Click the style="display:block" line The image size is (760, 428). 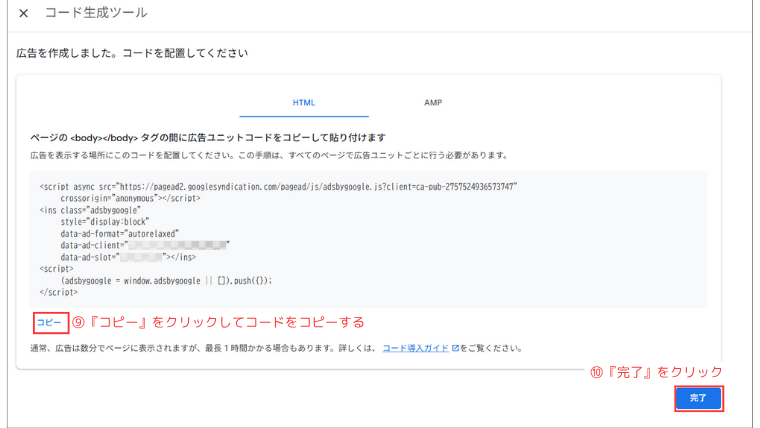click(105, 222)
